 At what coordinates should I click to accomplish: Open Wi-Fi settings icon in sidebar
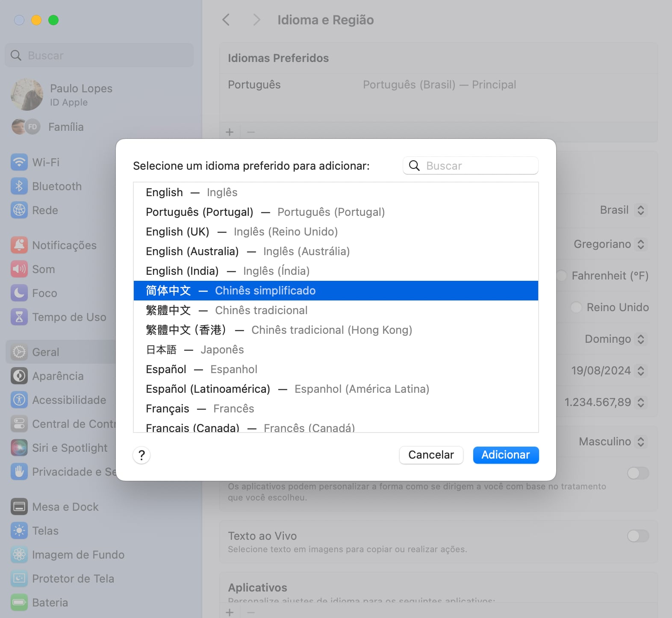[x=19, y=162]
